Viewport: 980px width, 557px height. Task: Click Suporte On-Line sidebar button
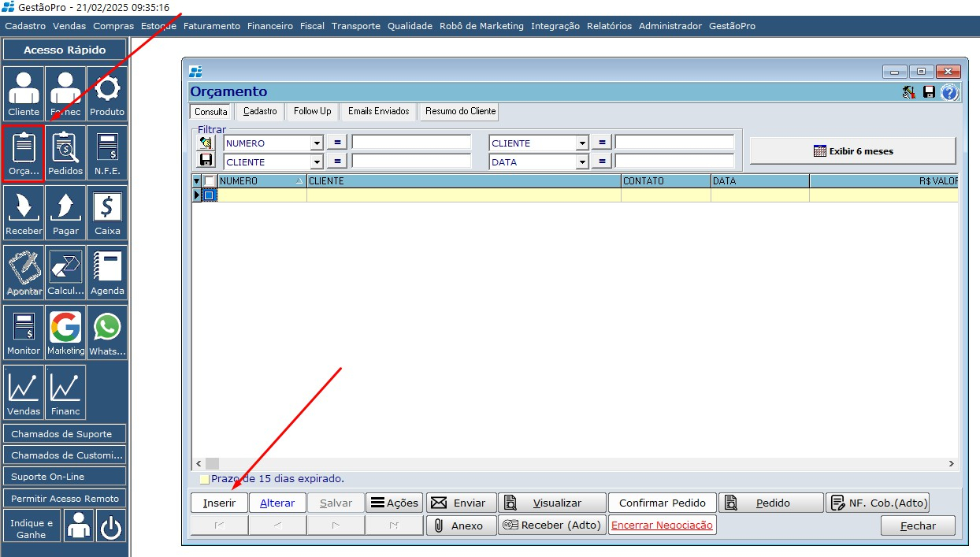pyautogui.click(x=65, y=476)
